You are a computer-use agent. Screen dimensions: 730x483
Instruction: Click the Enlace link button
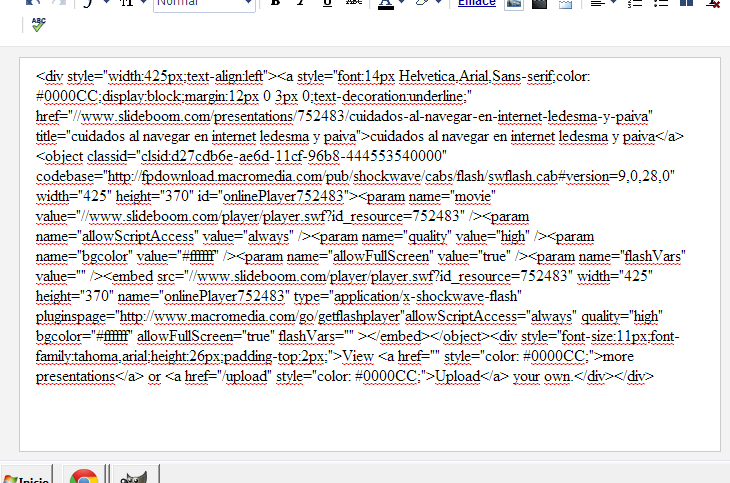pos(477,3)
